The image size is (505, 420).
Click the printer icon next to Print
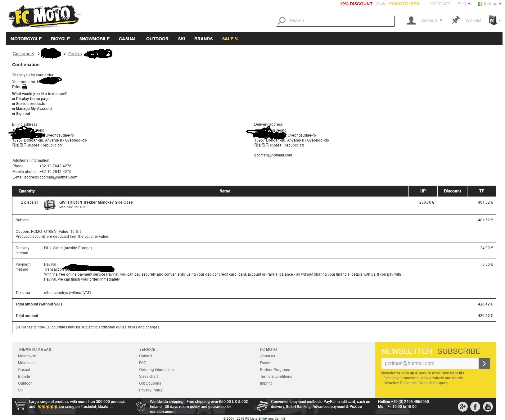pos(24,87)
